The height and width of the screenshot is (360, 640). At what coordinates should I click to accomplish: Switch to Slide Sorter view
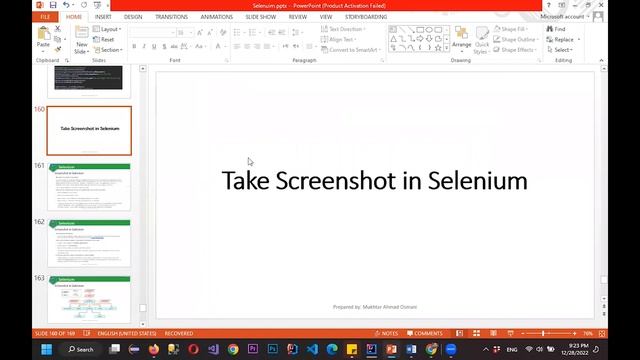476,333
